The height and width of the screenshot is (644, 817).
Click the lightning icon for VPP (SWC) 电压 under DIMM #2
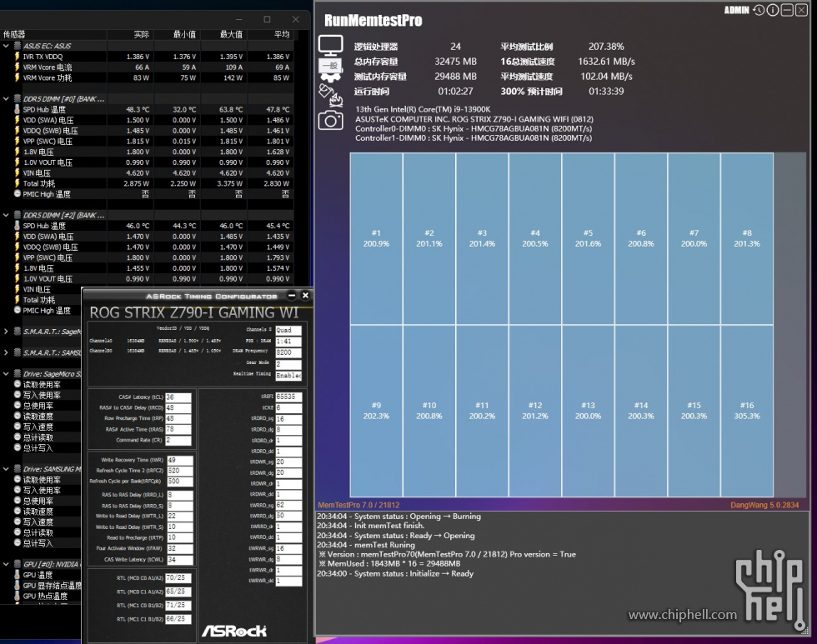[18, 257]
